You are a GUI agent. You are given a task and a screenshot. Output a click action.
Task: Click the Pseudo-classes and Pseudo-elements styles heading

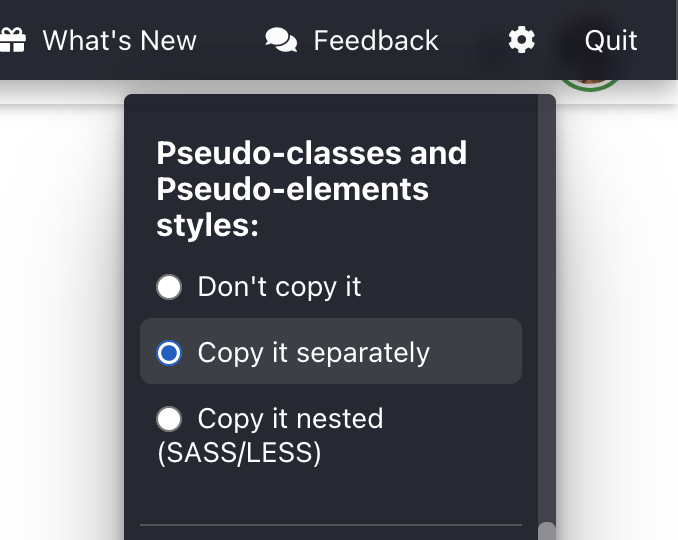(311, 189)
